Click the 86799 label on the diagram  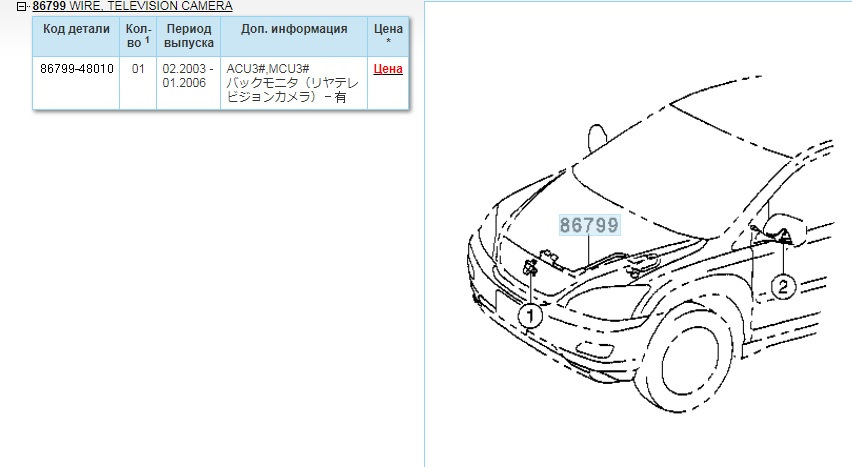coord(589,225)
